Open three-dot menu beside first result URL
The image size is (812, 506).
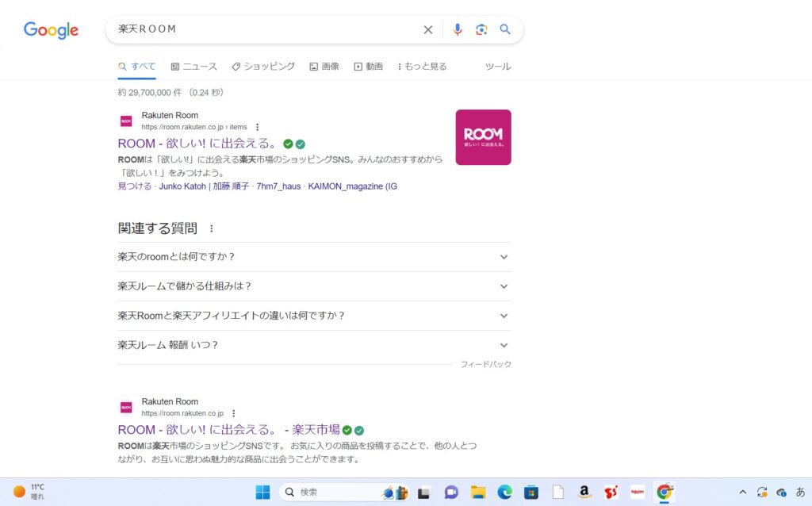(x=257, y=127)
